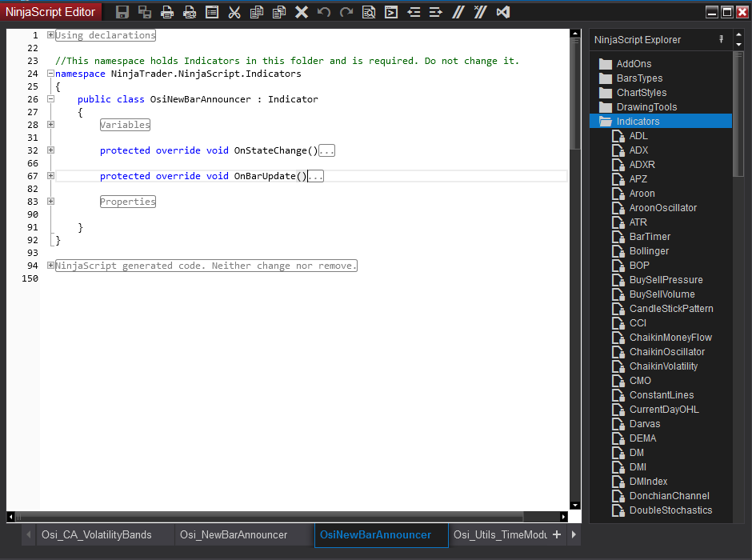Viewport: 752px width, 560px height.
Task: Collapse the OsiNewBarAnnouncer class block
Action: [51, 99]
